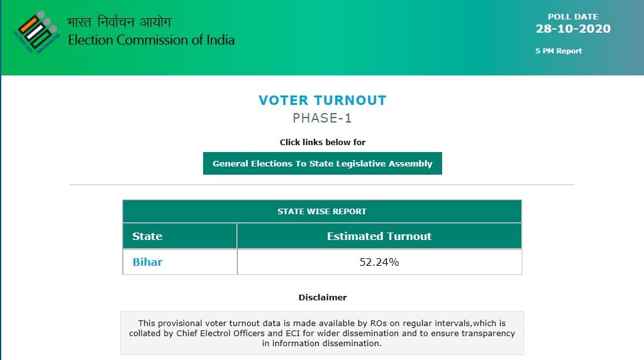This screenshot has width=644, height=360.
Task: Click the horizontal divider below the button
Action: (x=322, y=185)
